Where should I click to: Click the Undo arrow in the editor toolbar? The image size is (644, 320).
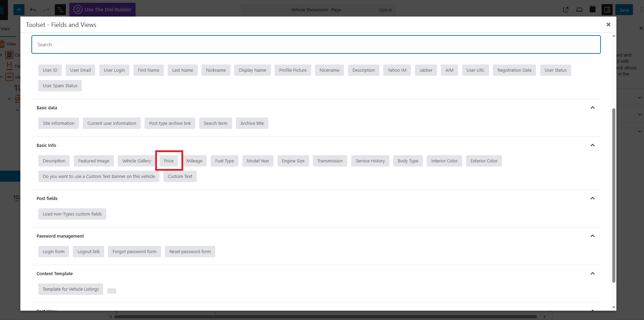tap(33, 10)
